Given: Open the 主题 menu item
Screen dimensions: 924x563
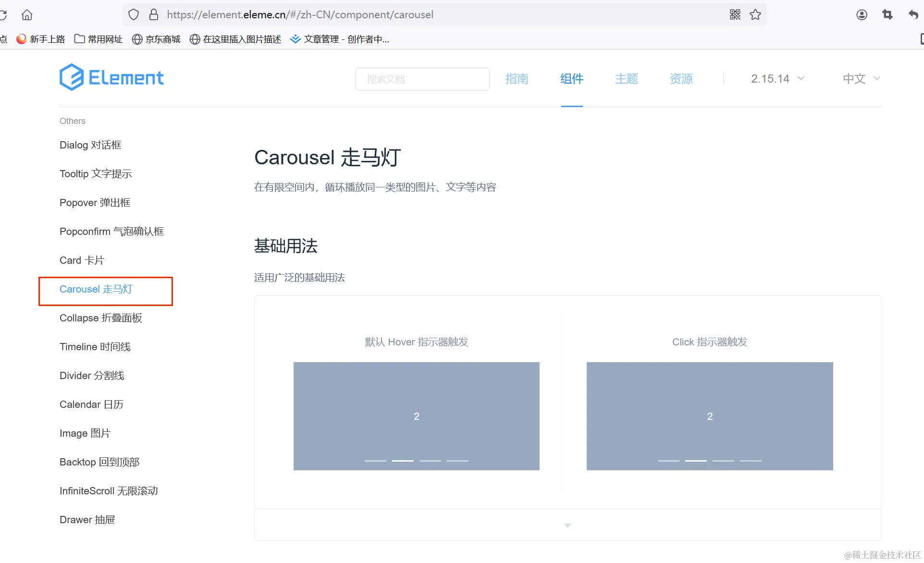Looking at the screenshot, I should tap(626, 78).
